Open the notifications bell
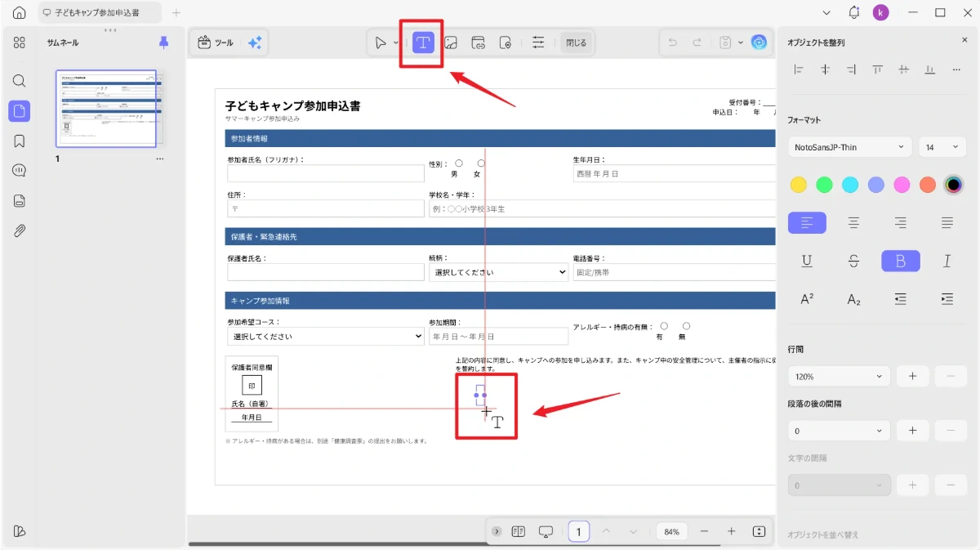 click(x=854, y=12)
